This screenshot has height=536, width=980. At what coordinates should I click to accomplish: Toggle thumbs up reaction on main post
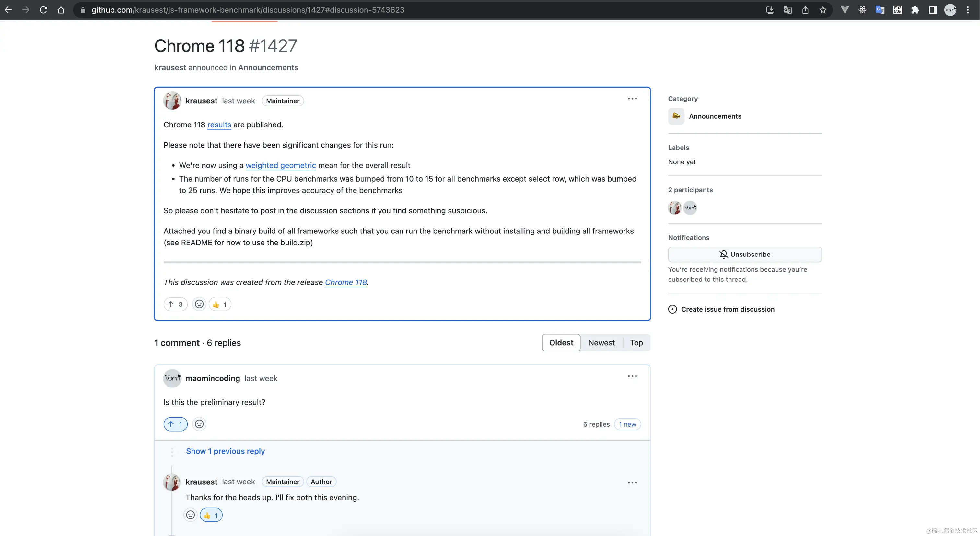click(220, 304)
